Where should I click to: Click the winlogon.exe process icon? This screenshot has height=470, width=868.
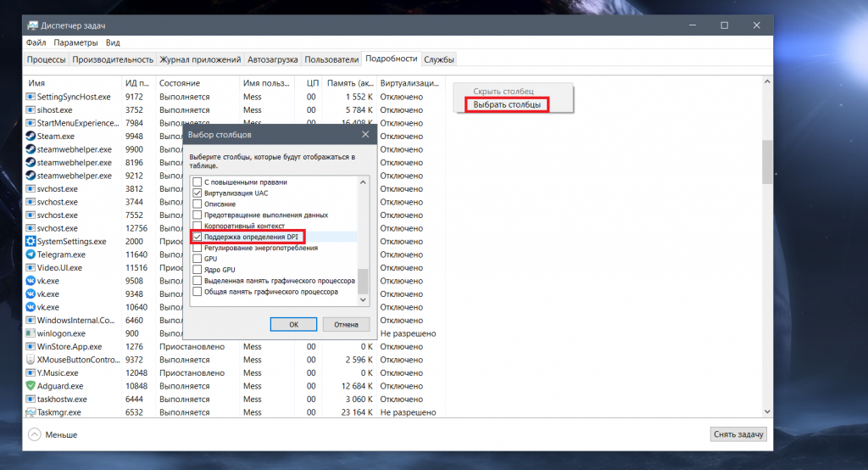point(31,333)
